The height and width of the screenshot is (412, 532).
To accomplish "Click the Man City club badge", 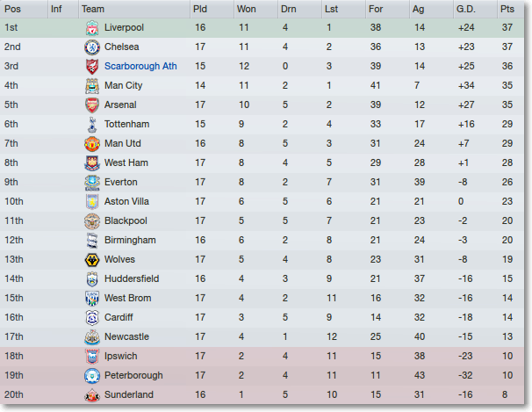I will (x=92, y=86).
